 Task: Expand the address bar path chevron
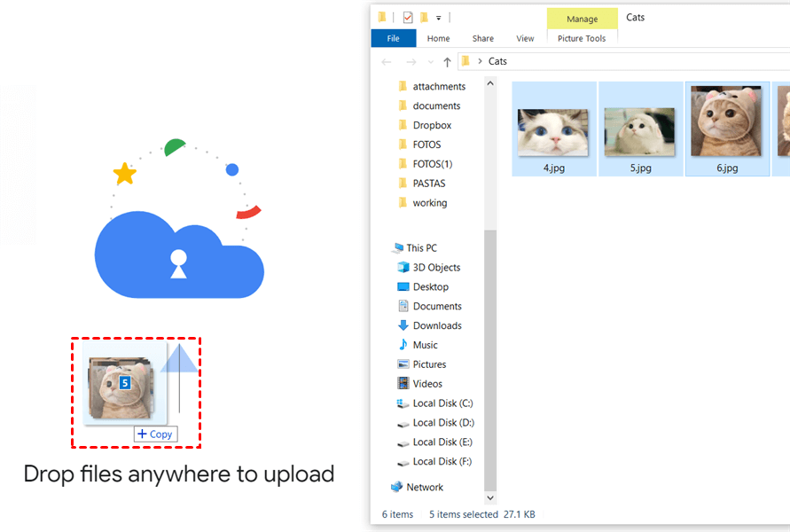(x=480, y=61)
